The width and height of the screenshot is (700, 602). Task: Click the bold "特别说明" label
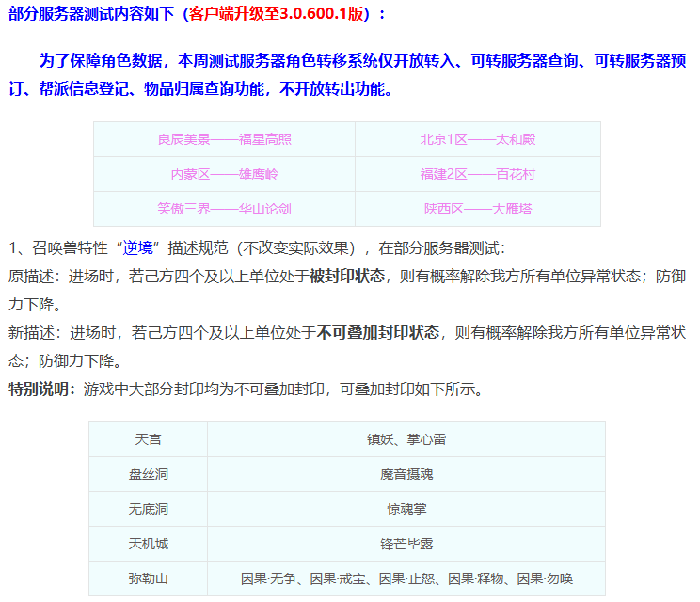coord(41,388)
